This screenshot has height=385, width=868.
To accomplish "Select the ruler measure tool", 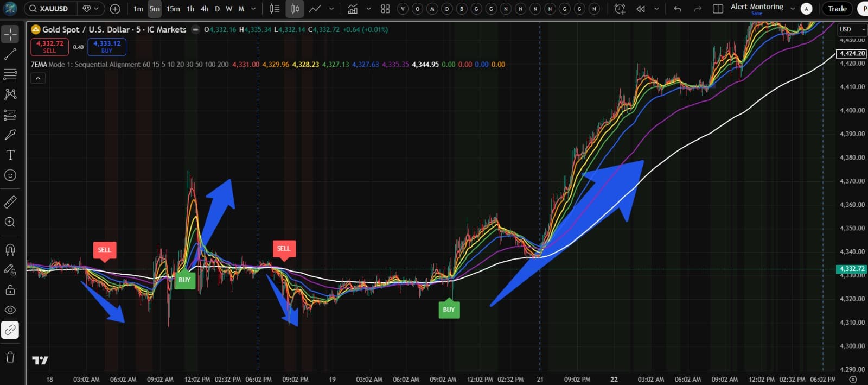I will [10, 202].
